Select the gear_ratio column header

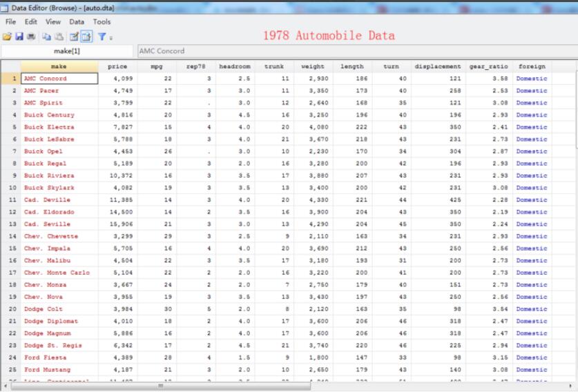(488, 66)
